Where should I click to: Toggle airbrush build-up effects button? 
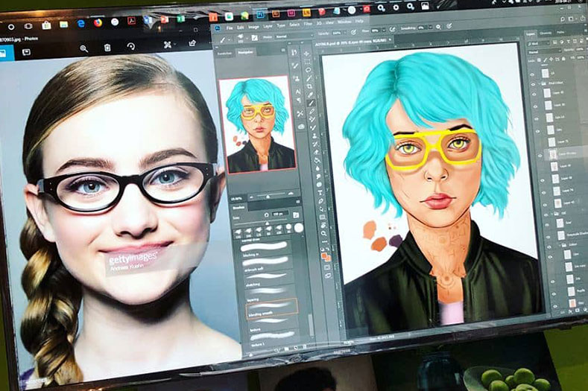point(392,29)
